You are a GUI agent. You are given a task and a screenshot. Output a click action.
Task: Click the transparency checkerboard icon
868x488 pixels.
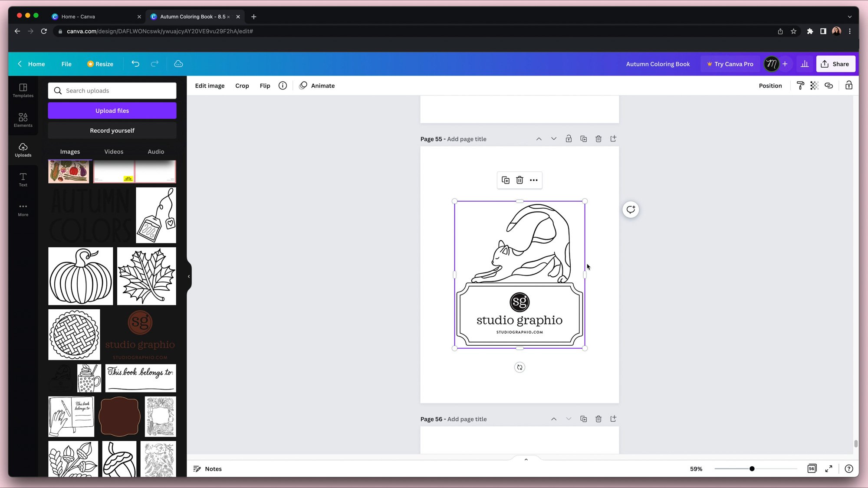pos(814,85)
